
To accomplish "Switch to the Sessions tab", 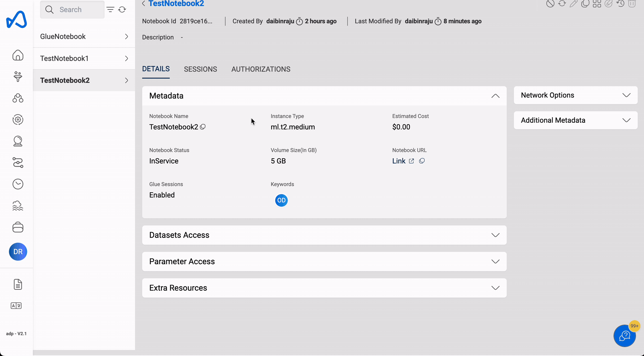I will pos(200,69).
